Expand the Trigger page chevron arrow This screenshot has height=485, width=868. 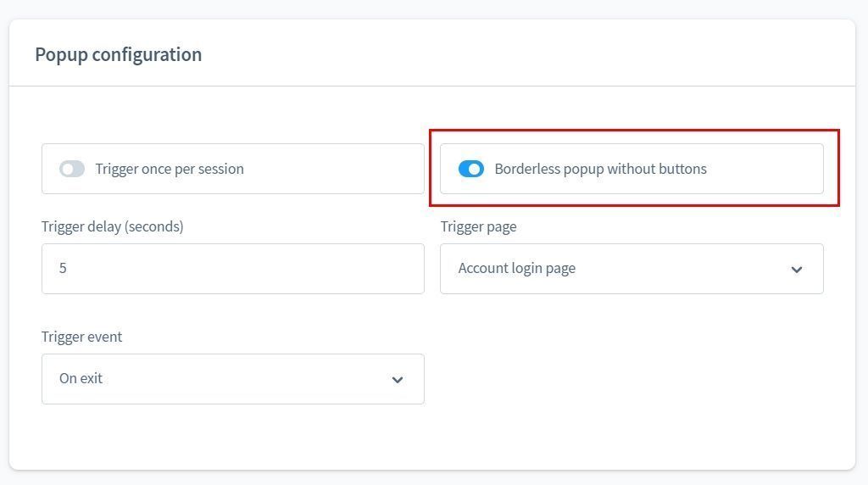(797, 270)
